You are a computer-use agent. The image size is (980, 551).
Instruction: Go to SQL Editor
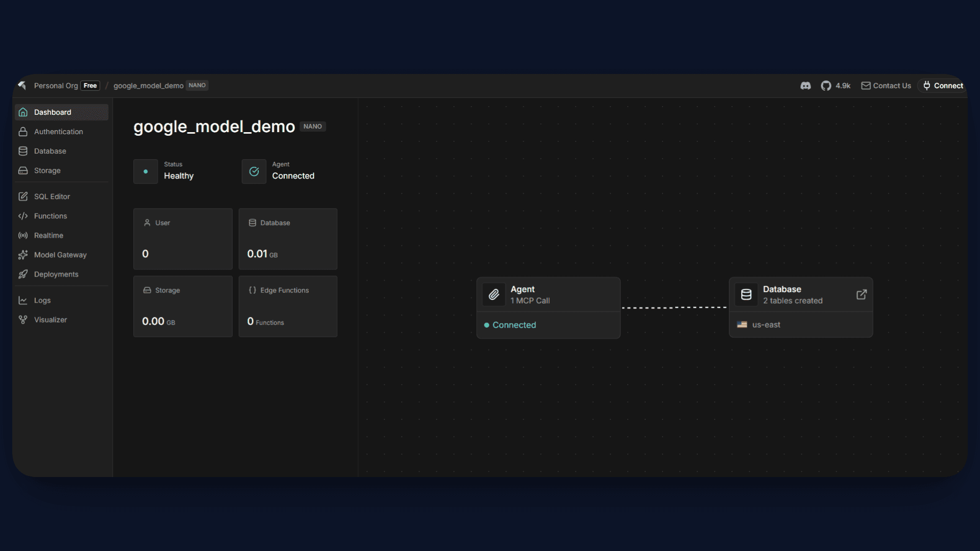(52, 196)
